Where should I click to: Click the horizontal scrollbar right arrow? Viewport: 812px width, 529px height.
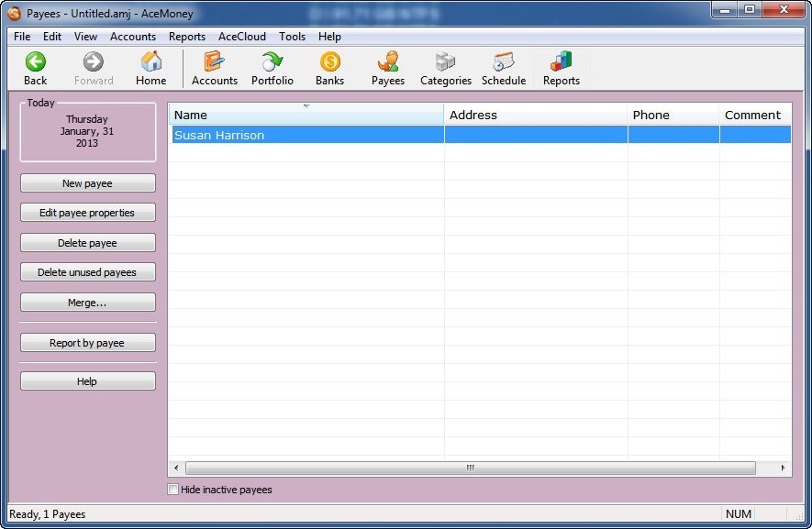coord(783,468)
